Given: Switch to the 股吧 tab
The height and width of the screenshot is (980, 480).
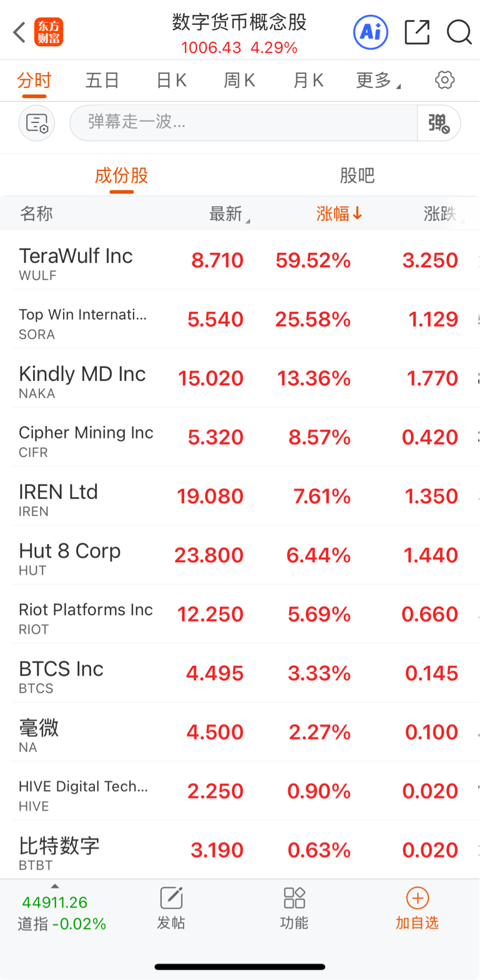Looking at the screenshot, I should [x=357, y=176].
